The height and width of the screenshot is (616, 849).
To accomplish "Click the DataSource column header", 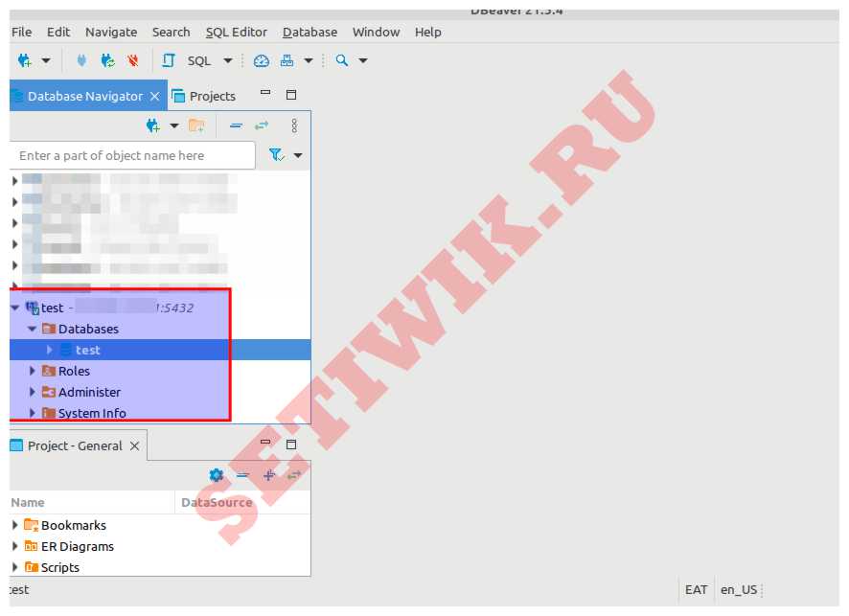I will coord(243,502).
